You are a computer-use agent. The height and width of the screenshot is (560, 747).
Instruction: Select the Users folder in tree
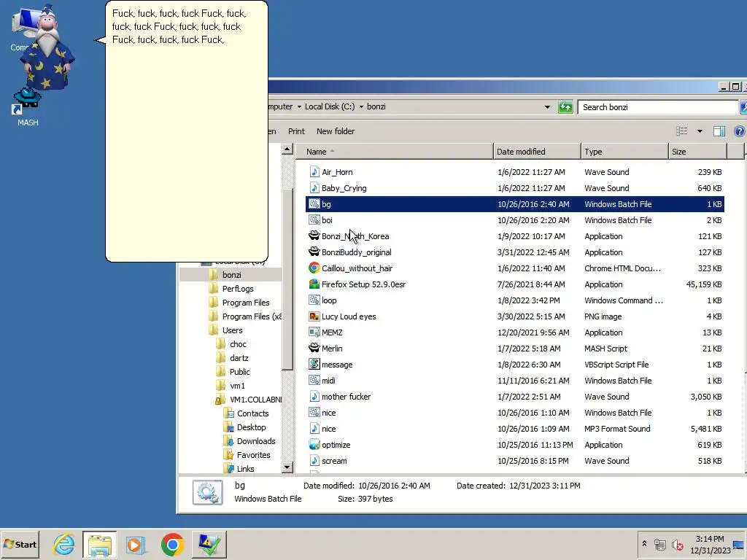pos(232,330)
